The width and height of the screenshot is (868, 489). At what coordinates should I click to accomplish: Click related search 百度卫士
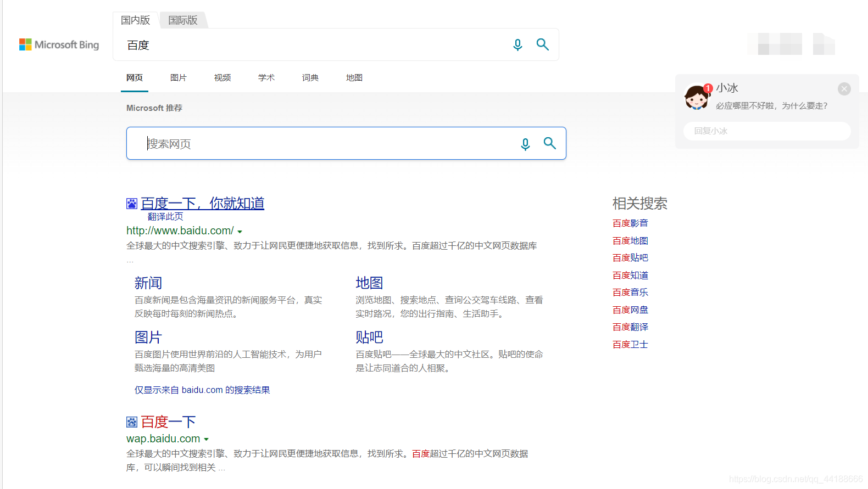[630, 345]
